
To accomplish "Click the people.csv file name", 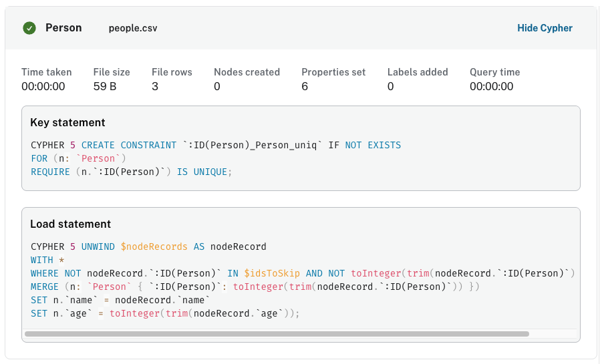I will (x=133, y=29).
